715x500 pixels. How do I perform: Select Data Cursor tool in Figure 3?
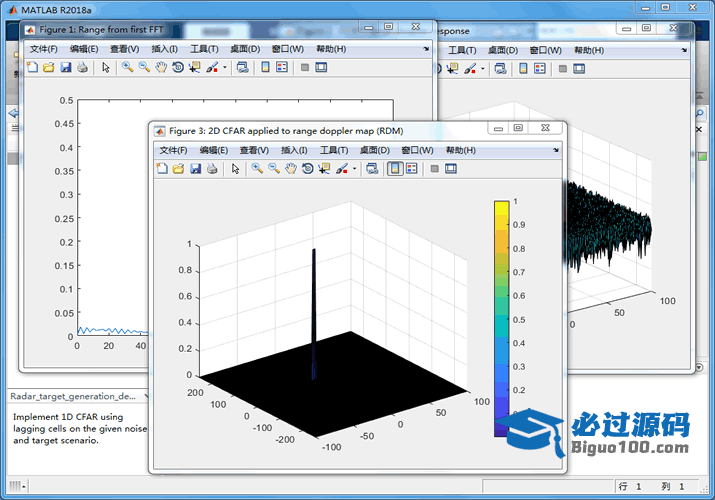324,169
